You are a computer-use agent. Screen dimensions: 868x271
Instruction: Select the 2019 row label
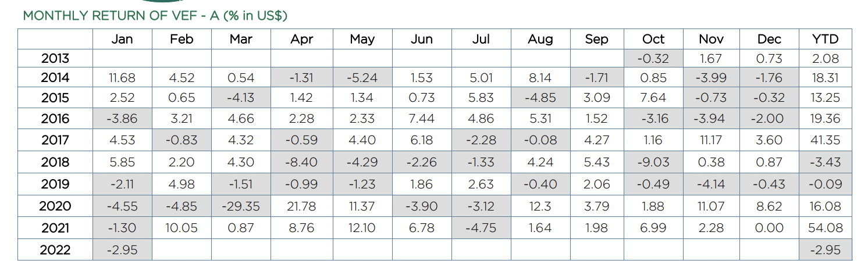55,184
